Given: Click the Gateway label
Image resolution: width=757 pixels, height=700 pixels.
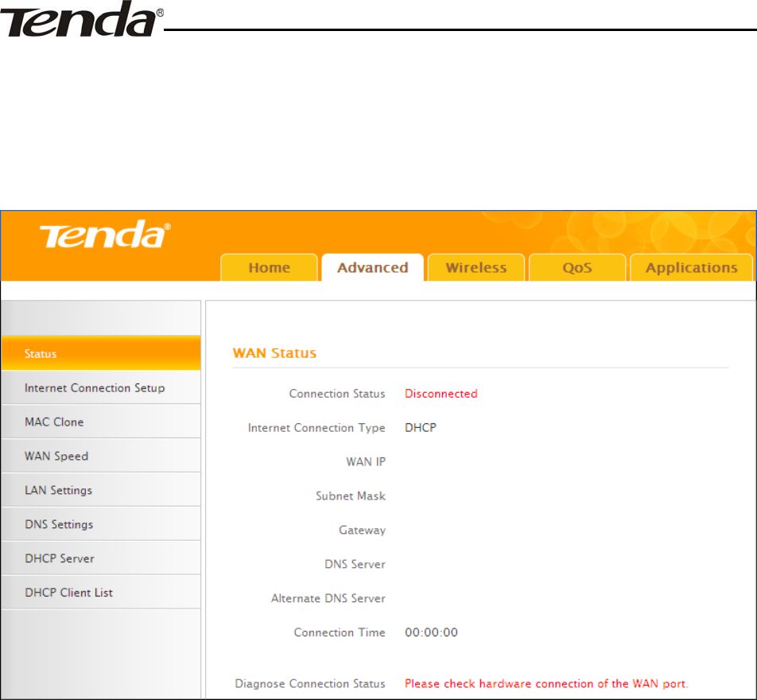Looking at the screenshot, I should pyautogui.click(x=362, y=531).
